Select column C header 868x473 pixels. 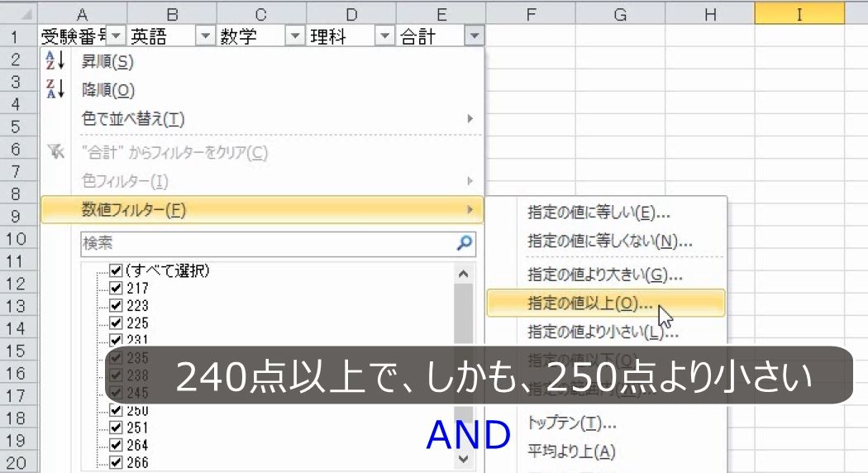click(261, 14)
